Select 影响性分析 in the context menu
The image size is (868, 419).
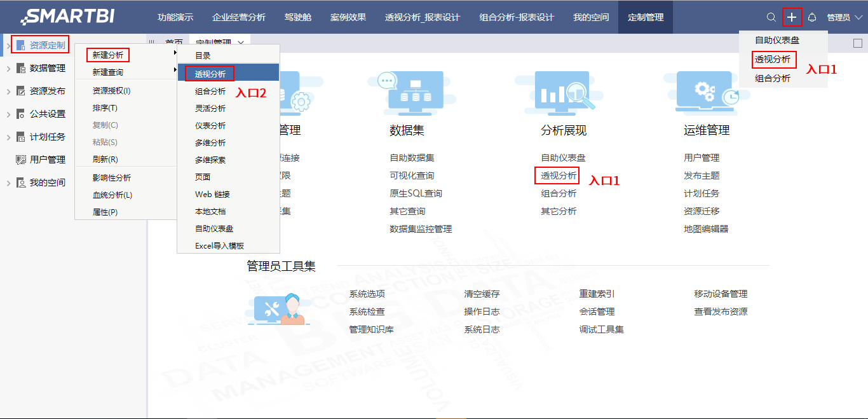click(126, 178)
